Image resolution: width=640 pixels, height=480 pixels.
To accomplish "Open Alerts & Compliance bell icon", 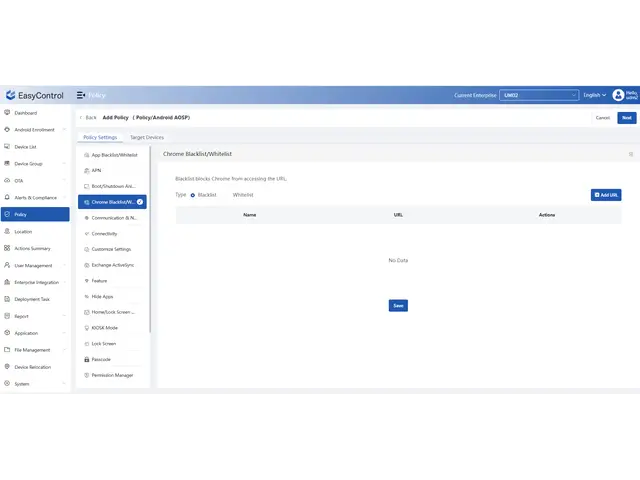I will pos(7,197).
